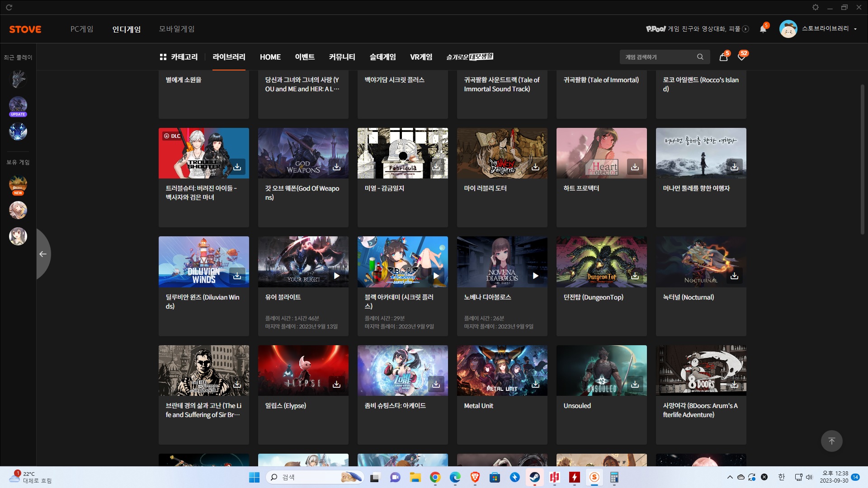Switch to 모바일게임 tab

coord(177,29)
